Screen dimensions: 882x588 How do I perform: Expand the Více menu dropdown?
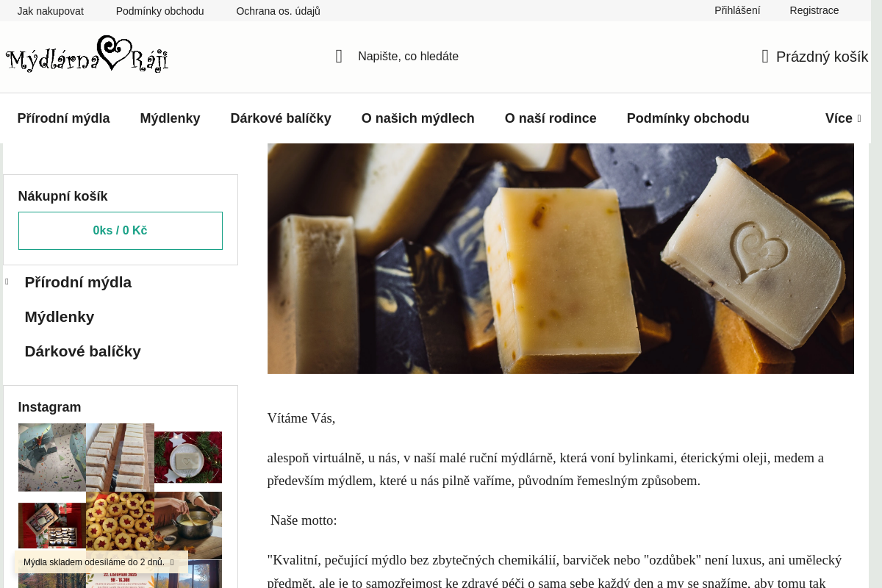[x=842, y=118]
